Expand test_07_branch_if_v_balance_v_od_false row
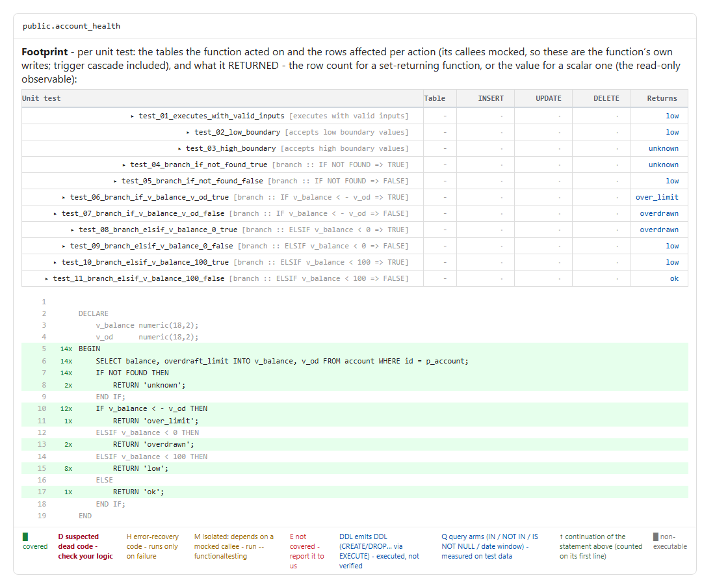This screenshot has height=582, width=728. [x=55, y=214]
